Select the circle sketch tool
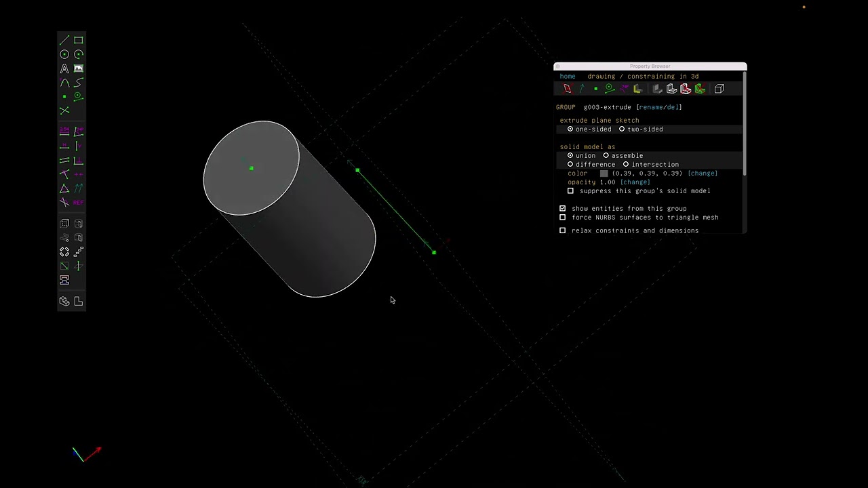868x488 pixels. (64, 54)
